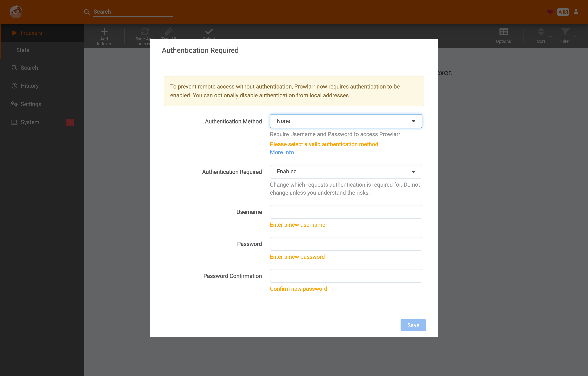
Task: Click the 'Enter a new username' hint
Action: (x=297, y=225)
